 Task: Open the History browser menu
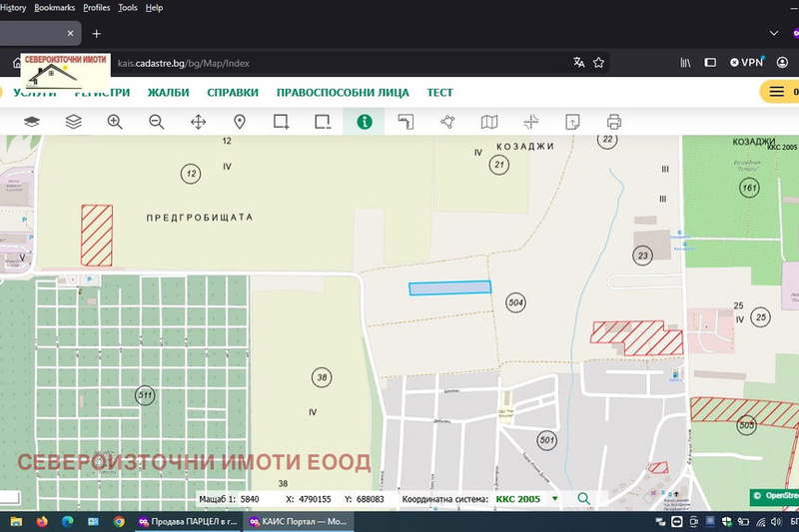[x=13, y=8]
